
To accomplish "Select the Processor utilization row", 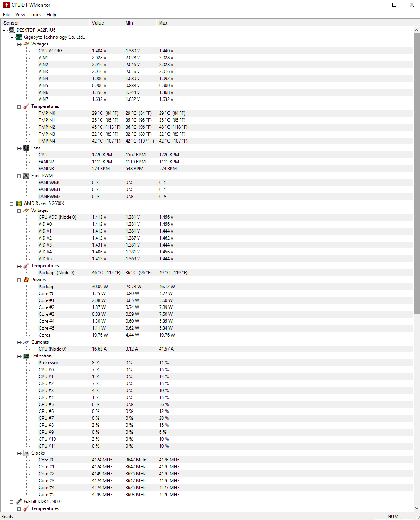I will click(207, 363).
